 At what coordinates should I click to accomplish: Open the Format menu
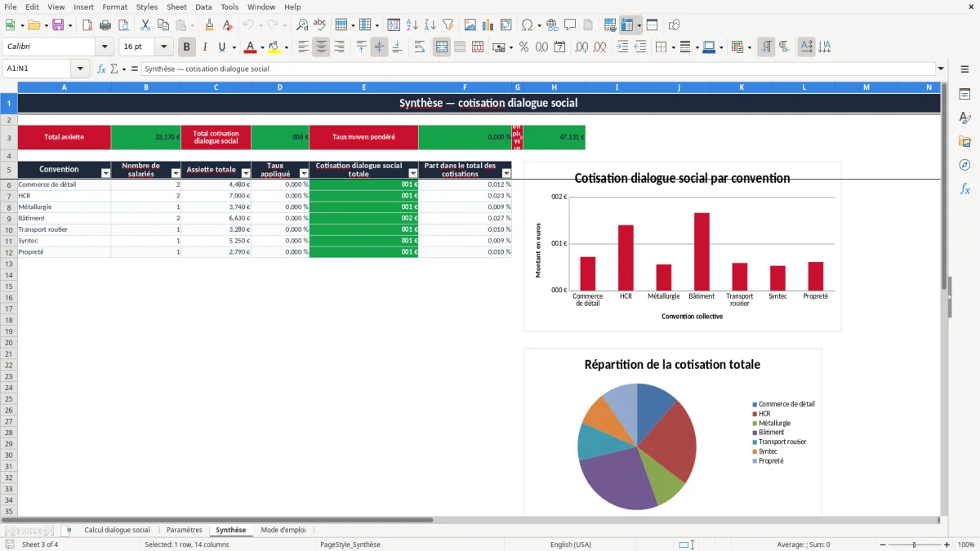(115, 7)
